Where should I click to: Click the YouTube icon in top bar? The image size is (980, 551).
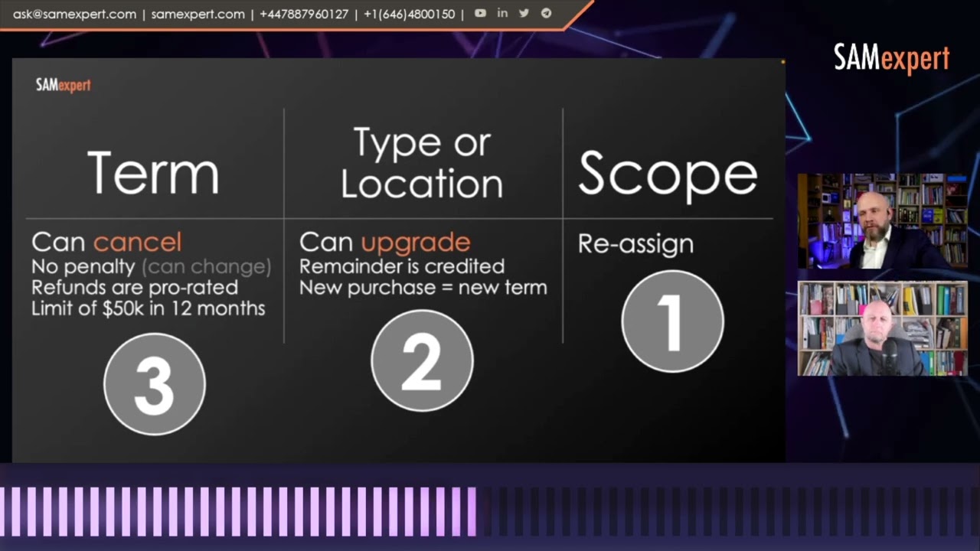[x=480, y=13]
